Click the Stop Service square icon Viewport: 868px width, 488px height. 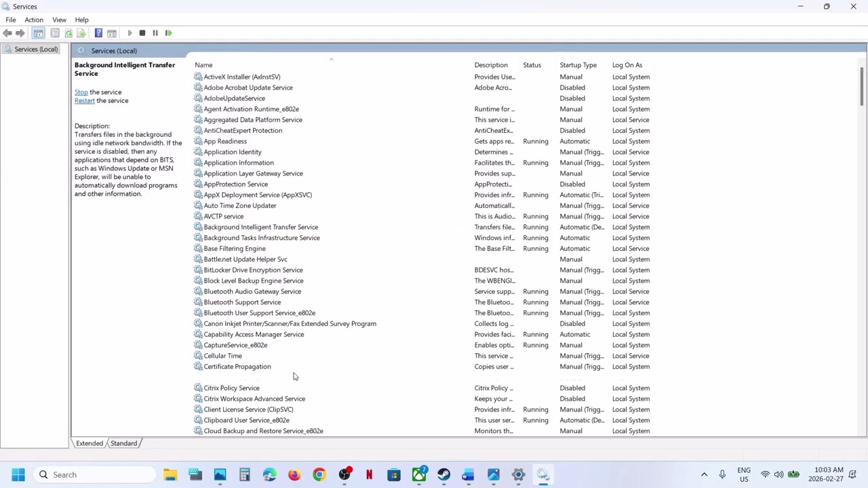tap(142, 33)
